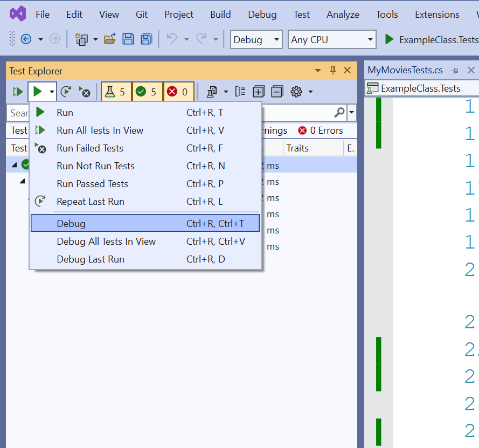This screenshot has height=448, width=479.
Task: Collapse all tests with the minus icon
Action: pyautogui.click(x=277, y=92)
